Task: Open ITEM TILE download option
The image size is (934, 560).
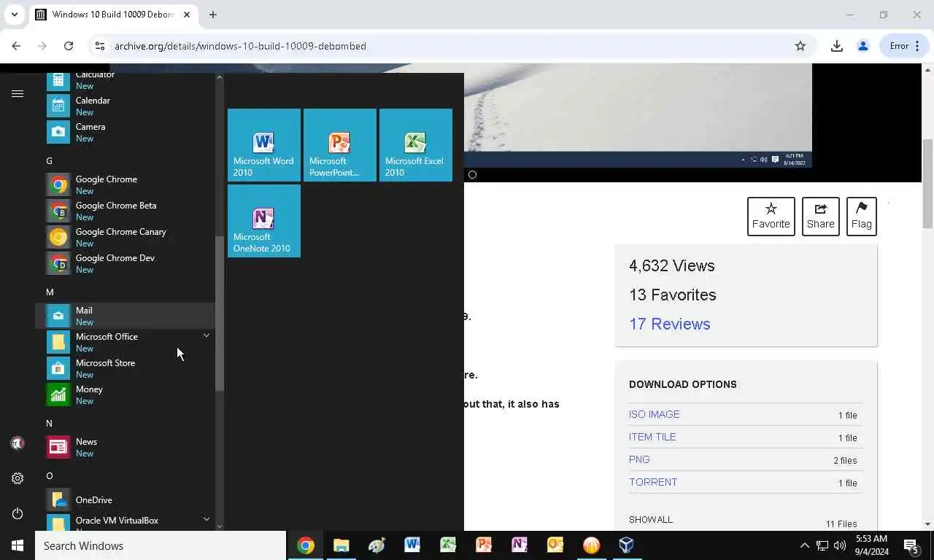Action: [652, 437]
